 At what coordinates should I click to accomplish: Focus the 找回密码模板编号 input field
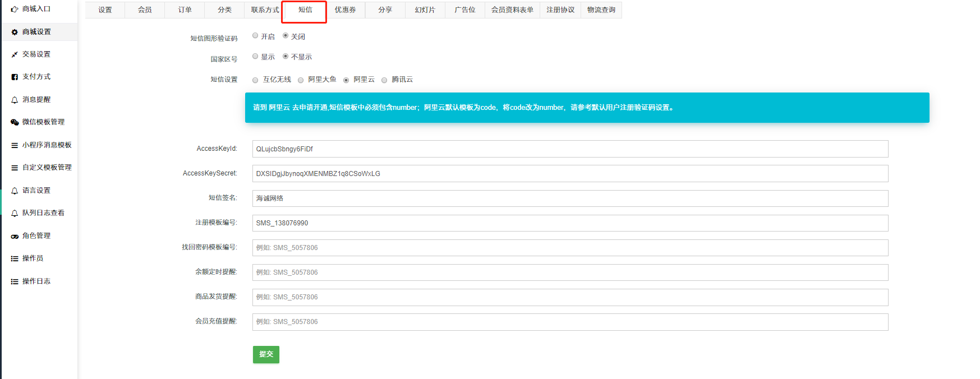(570, 248)
